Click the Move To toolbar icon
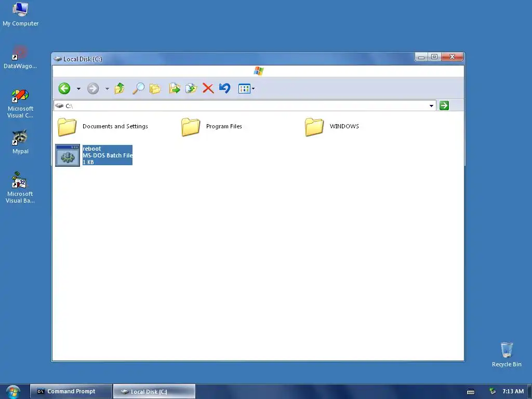The width and height of the screenshot is (532, 399). 175,88
